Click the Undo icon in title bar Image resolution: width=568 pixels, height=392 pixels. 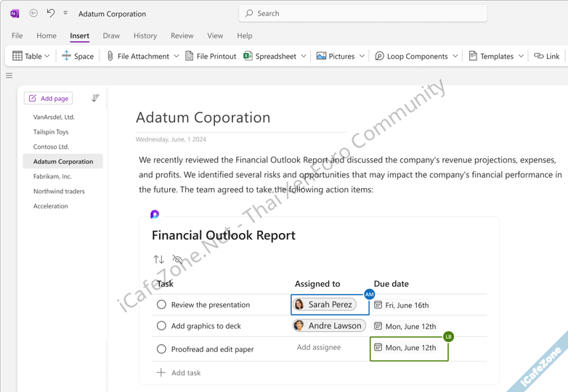tap(50, 13)
